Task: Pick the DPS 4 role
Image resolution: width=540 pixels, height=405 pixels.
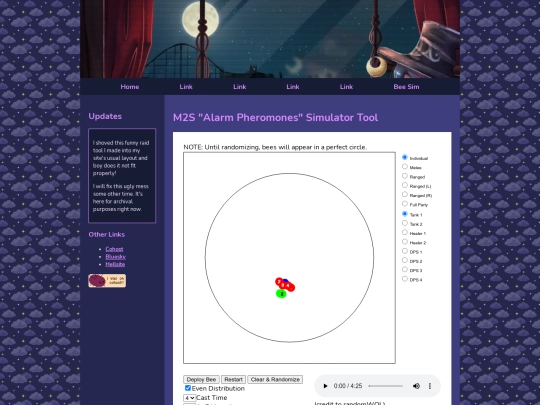Action: point(405,279)
